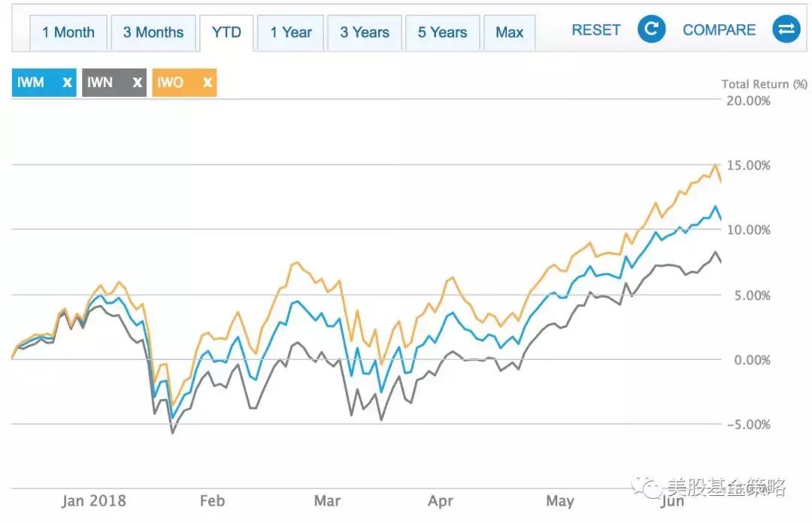Click the Feb label on the time axis
Viewport: 812px width, 523px height.
[x=213, y=501]
